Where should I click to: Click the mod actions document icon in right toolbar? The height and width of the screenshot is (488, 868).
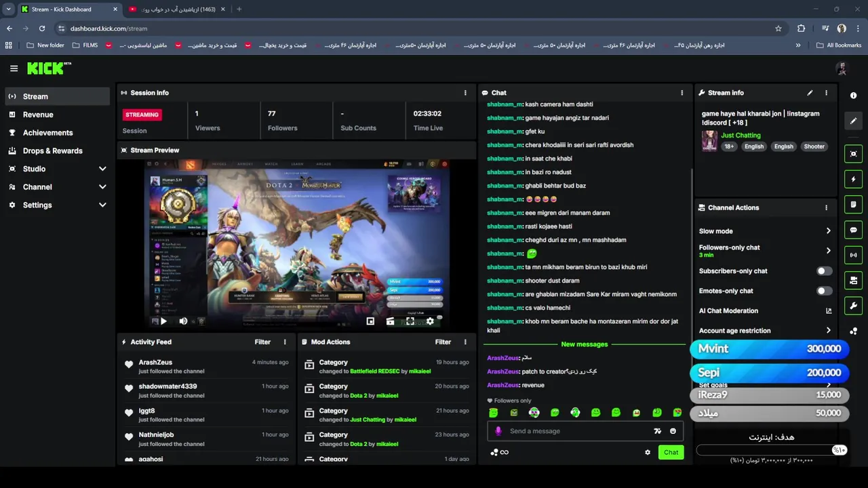click(853, 205)
